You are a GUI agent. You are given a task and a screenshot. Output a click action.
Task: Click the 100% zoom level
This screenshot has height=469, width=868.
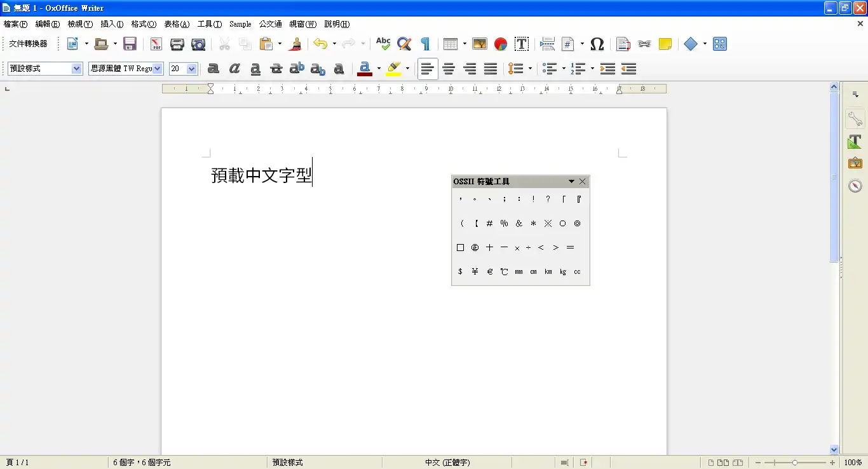(853, 463)
